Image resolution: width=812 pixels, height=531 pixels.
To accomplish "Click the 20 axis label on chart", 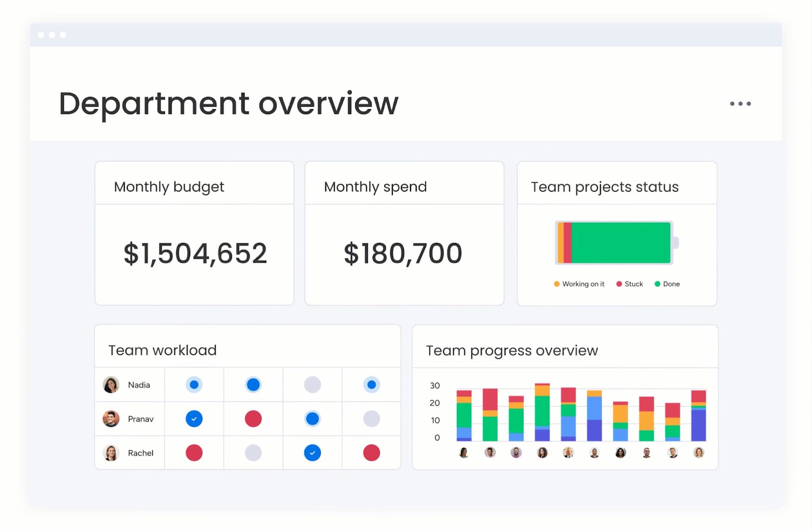I will 435,403.
